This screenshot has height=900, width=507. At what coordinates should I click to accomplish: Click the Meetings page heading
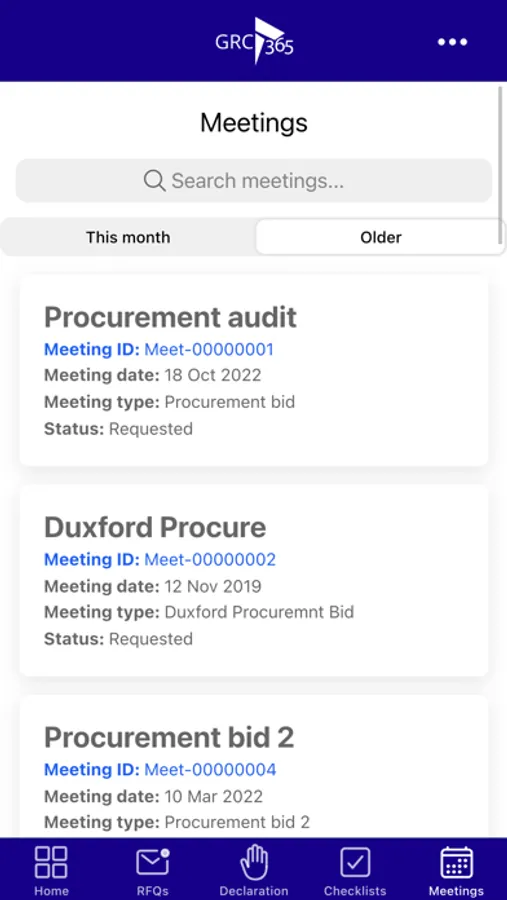pos(254,122)
